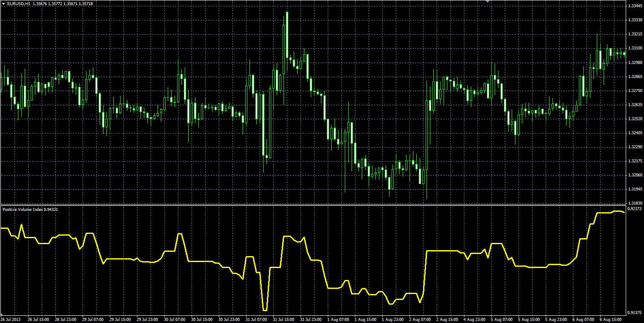Image resolution: width=644 pixels, height=323 pixels.
Task: Click the 28 Jul 23:00 time label
Action: [65, 319]
